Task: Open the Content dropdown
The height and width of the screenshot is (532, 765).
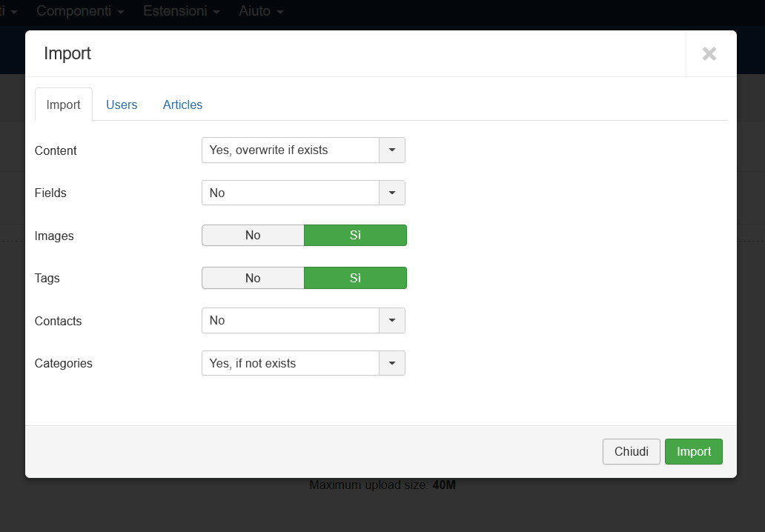Action: click(x=303, y=150)
